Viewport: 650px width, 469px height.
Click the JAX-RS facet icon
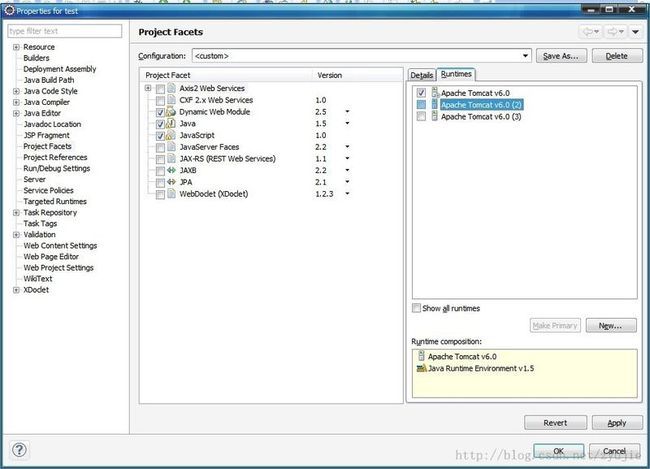pos(172,158)
